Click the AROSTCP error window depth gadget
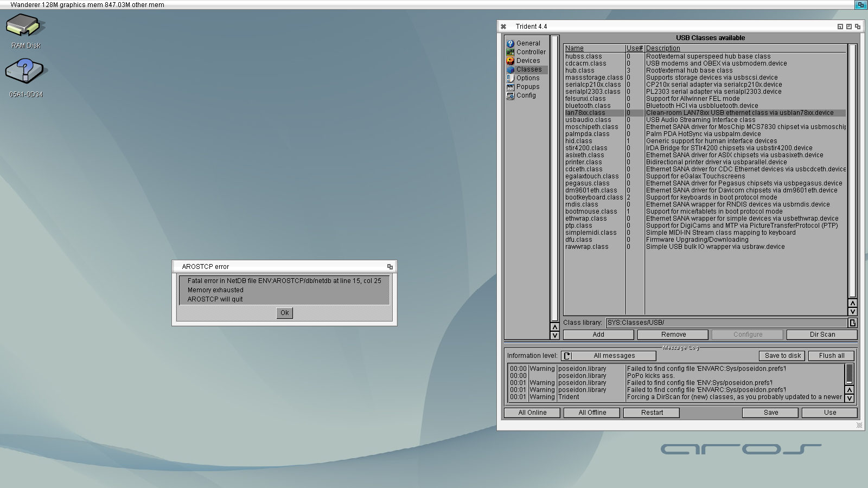The image size is (868, 488). [390, 267]
